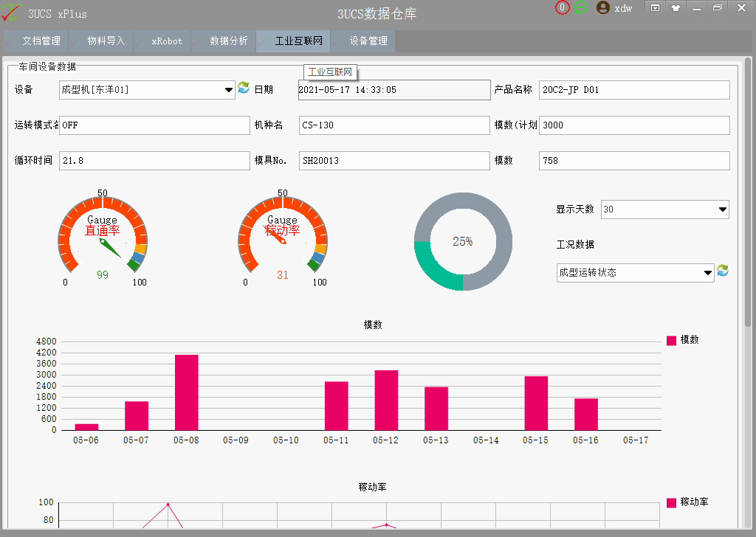Click the red notification count badge
Viewport: 756px width, 537px height.
click(x=563, y=7)
